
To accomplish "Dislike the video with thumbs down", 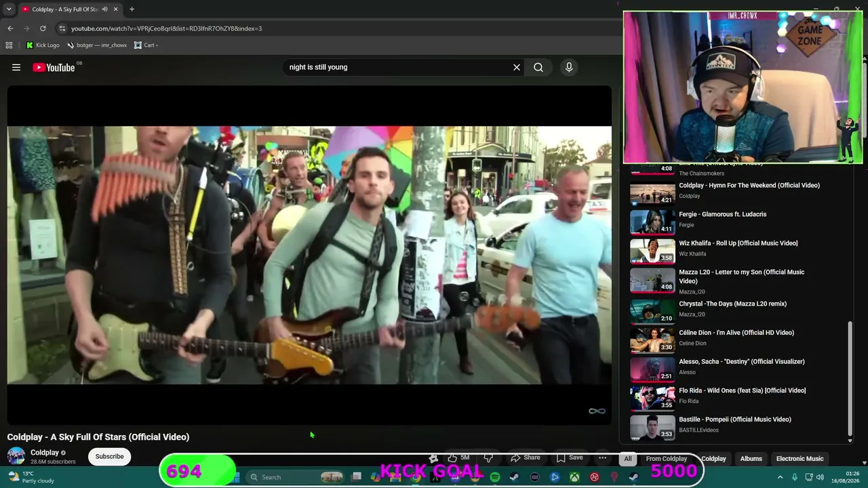I will pos(488,458).
